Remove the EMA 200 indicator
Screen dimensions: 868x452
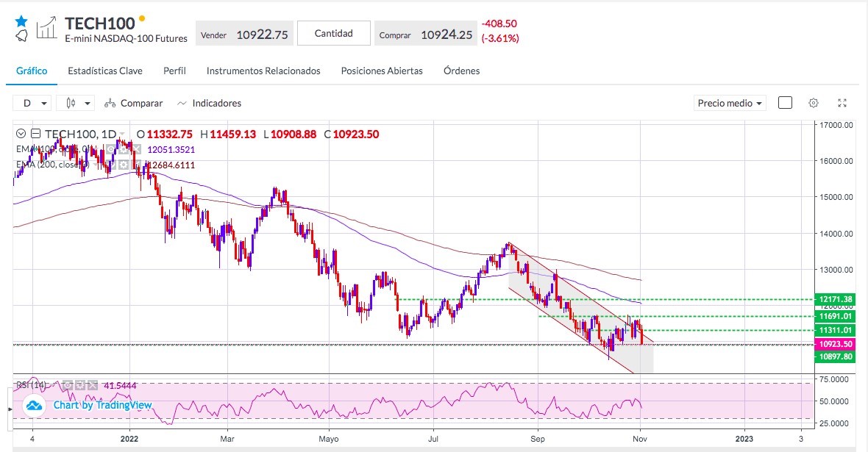click(x=135, y=165)
